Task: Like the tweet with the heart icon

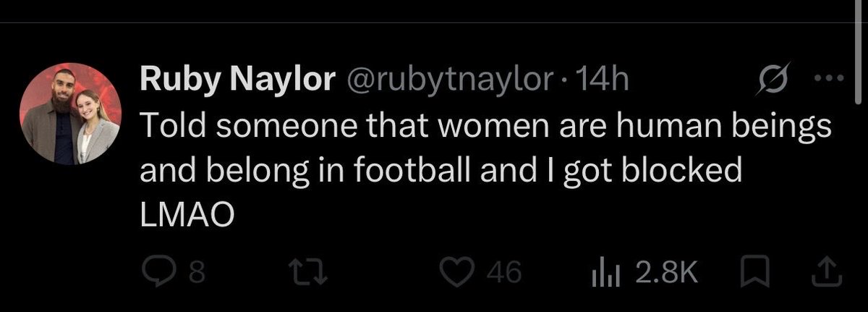Action: pos(457,273)
